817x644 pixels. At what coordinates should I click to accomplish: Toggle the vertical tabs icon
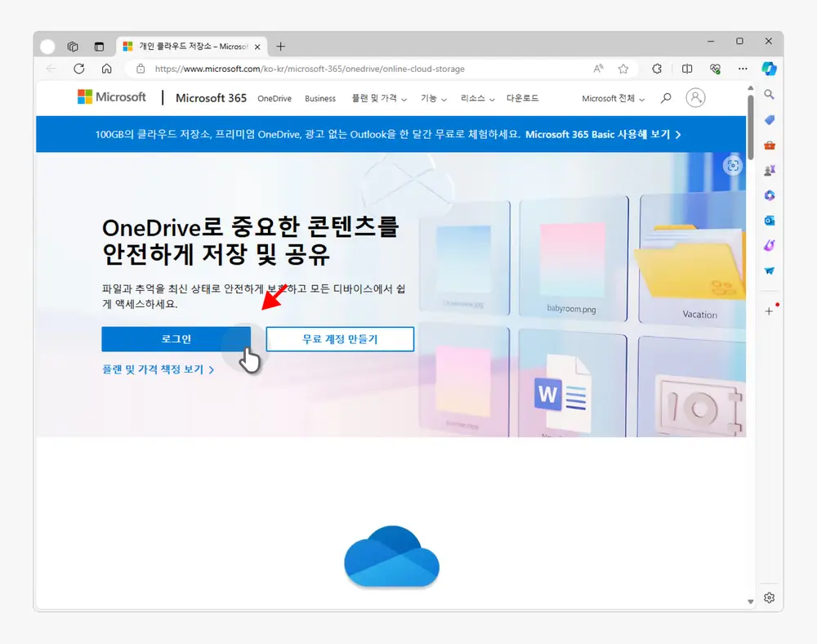coord(99,47)
